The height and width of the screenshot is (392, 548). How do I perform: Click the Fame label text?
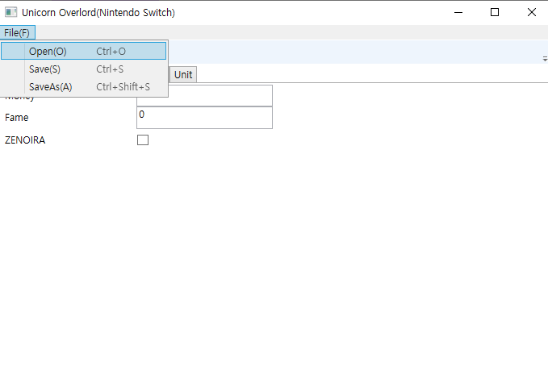(16, 118)
